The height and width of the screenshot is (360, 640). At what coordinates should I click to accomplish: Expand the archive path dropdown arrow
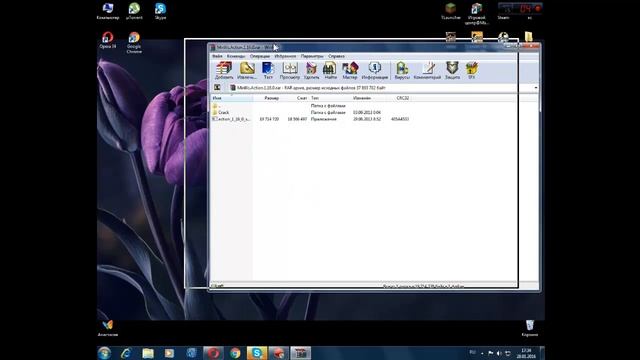pyautogui.click(x=536, y=88)
